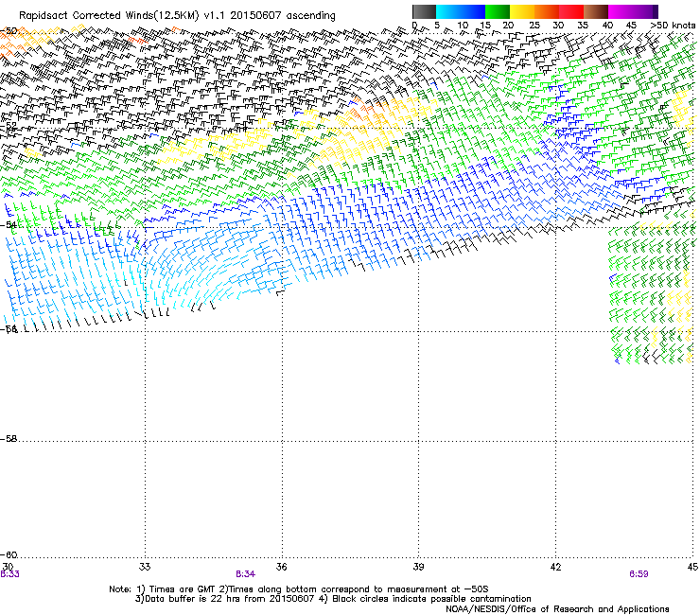
Task: Click the note 'Black circles indicate possible contamination'
Action: click(431, 599)
